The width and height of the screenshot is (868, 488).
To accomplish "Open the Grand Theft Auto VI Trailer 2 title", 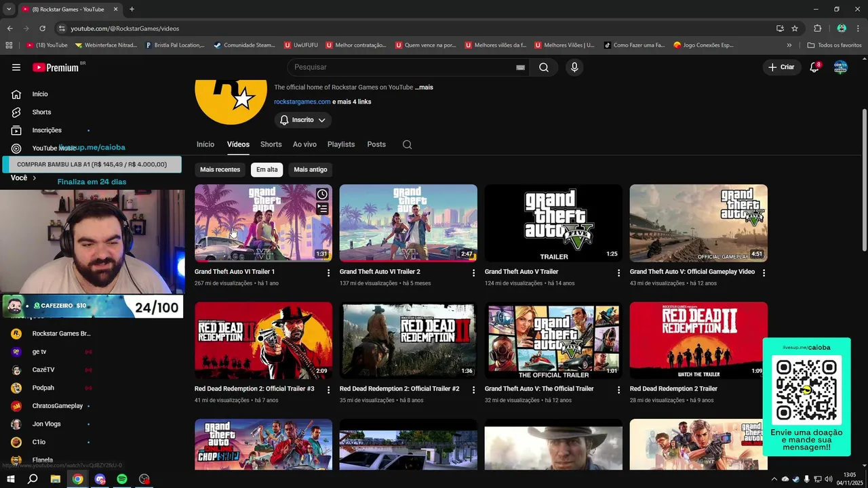I will pyautogui.click(x=380, y=272).
